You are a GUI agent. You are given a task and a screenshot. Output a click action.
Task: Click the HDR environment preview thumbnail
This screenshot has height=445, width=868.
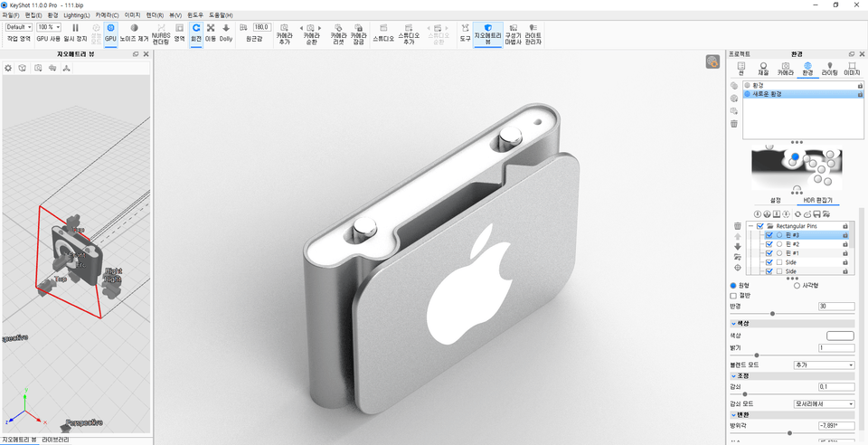796,168
